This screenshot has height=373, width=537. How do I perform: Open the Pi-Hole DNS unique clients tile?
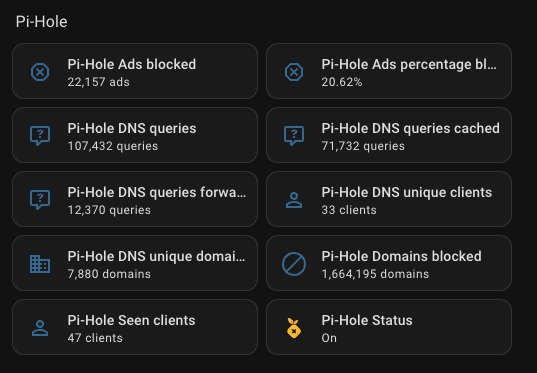[x=389, y=199]
